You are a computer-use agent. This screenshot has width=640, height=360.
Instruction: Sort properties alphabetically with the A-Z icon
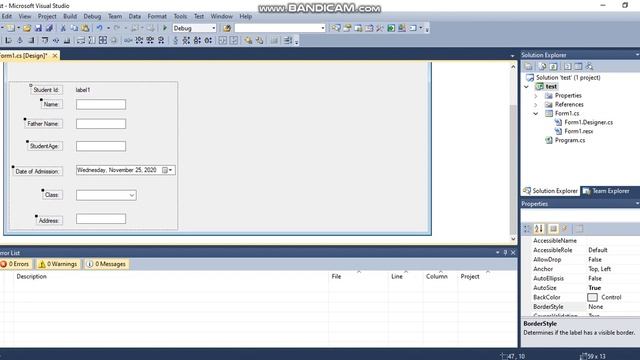click(x=539, y=229)
